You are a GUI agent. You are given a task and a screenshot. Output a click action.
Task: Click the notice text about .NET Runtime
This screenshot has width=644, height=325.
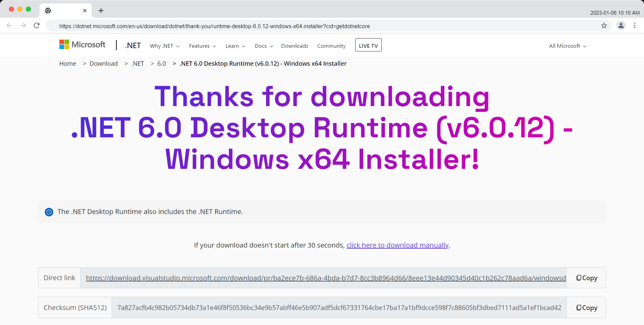[x=150, y=212]
